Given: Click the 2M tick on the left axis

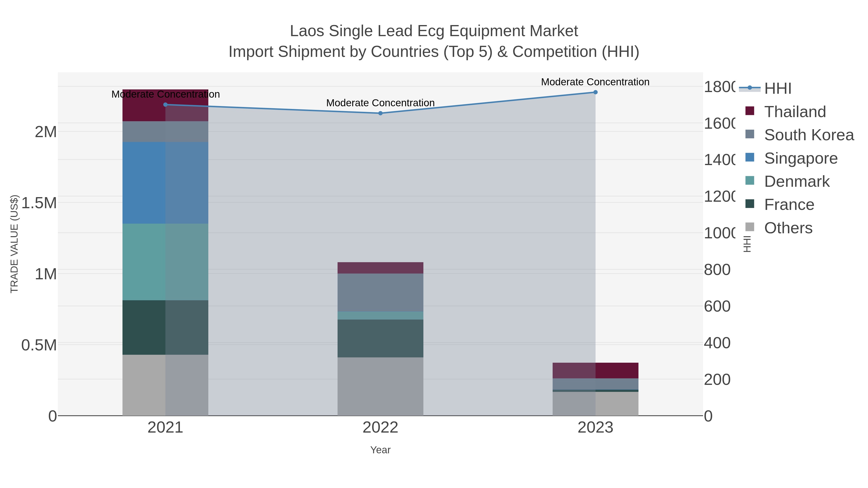Looking at the screenshot, I should [46, 132].
